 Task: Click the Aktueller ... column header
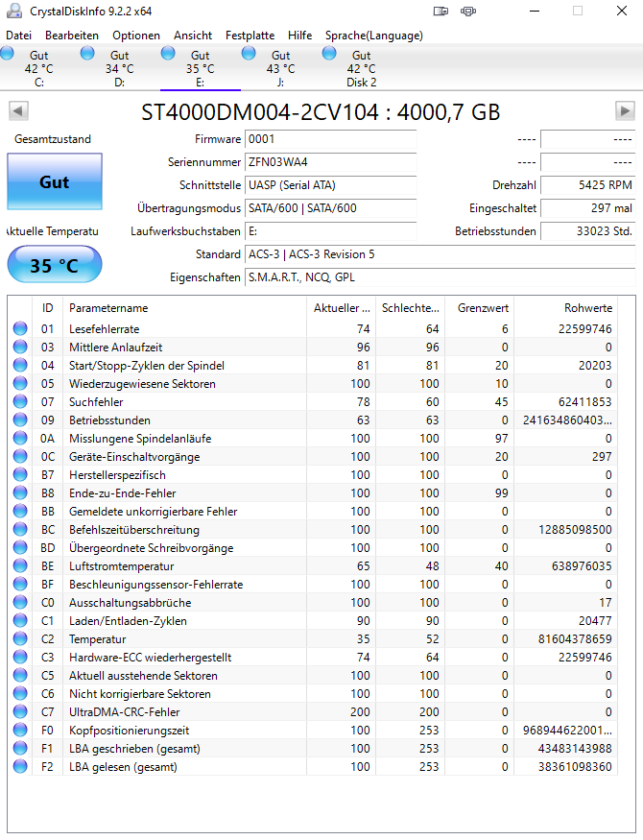[x=341, y=308]
